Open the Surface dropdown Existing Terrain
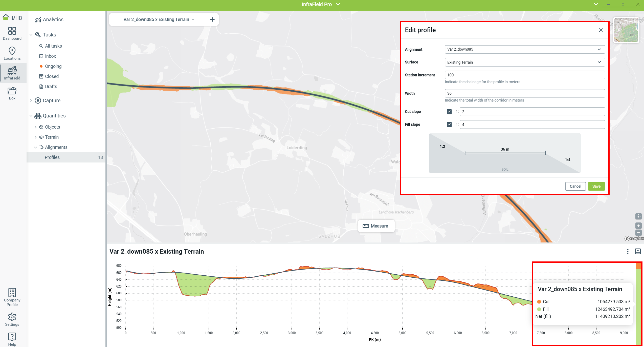Viewport: 644px width, 347px height. [x=525, y=62]
